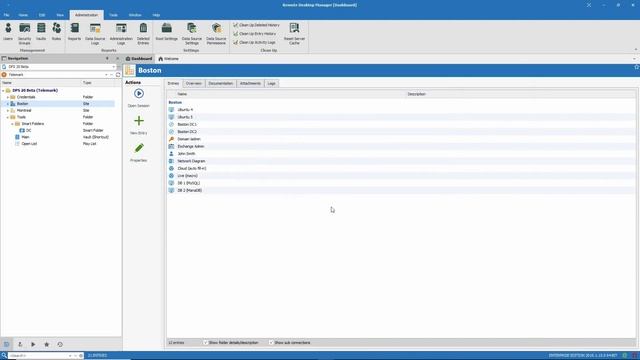Viewport: 640px width, 360px height.
Task: Select Open List in navigation tree
Action: pyautogui.click(x=29, y=144)
